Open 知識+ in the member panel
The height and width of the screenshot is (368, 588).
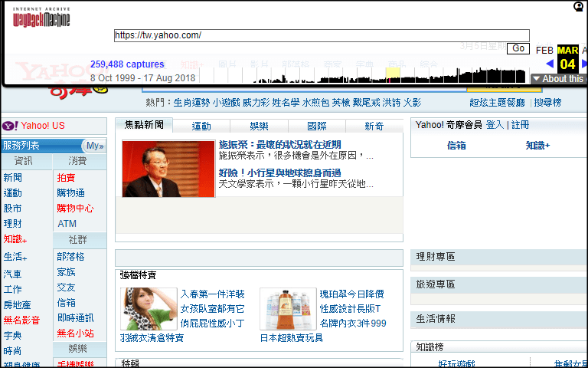537,146
